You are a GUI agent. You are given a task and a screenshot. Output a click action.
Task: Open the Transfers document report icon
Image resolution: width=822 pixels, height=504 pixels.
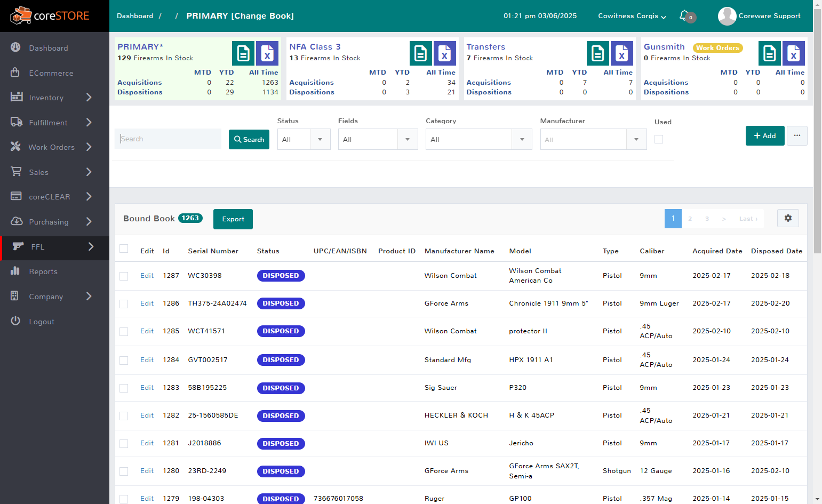tap(598, 53)
